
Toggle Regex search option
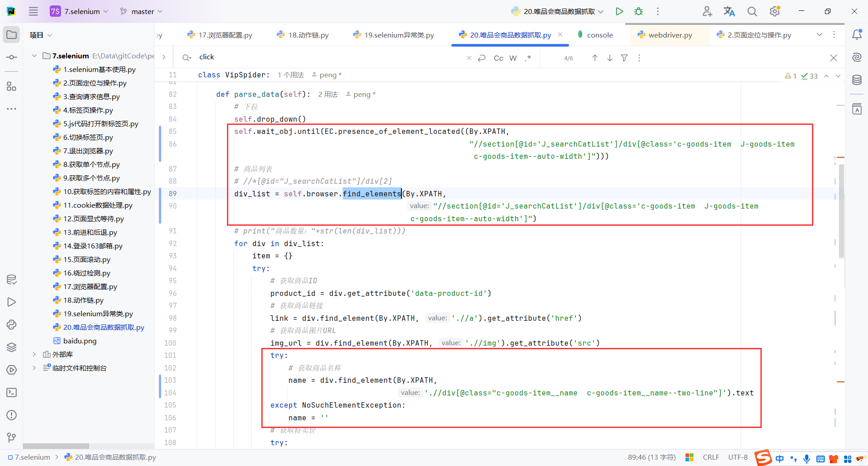click(x=528, y=58)
